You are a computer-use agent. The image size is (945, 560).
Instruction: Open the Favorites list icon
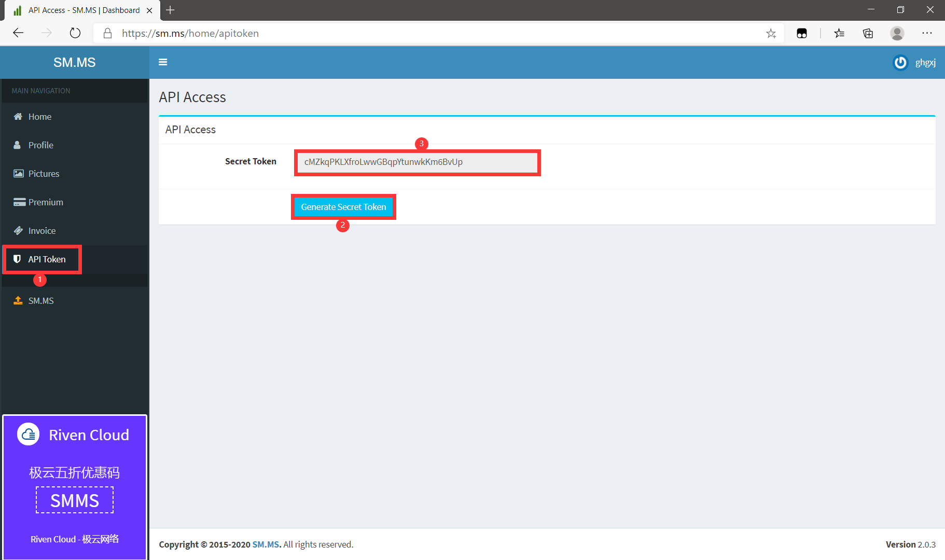(x=839, y=34)
